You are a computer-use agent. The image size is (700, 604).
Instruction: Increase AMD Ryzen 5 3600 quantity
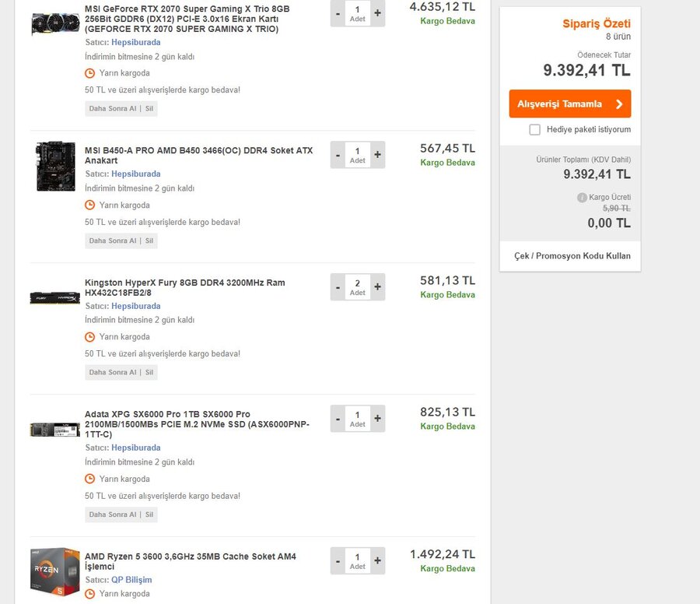click(378, 560)
